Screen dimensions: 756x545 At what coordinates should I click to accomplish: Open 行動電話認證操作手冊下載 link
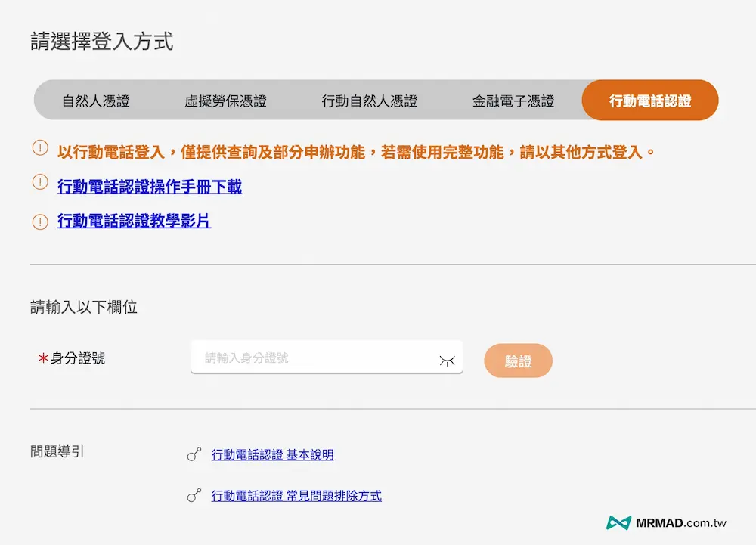point(150,187)
